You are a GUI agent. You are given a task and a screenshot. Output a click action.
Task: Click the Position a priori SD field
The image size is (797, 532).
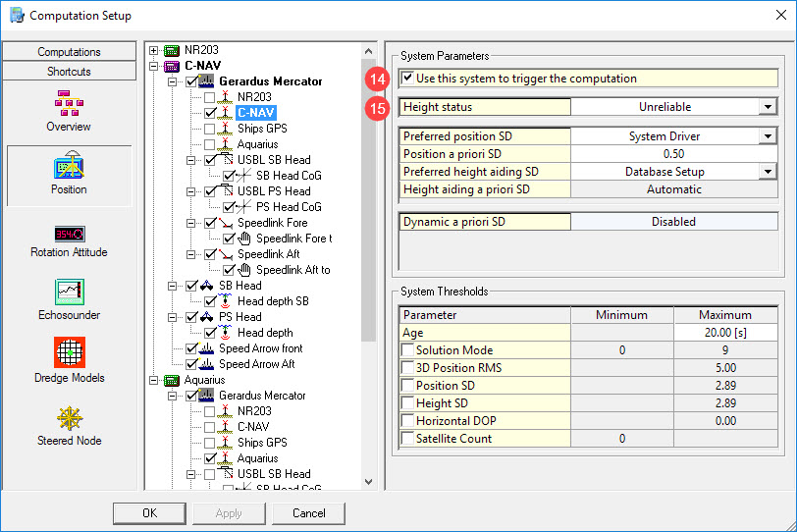click(x=673, y=154)
